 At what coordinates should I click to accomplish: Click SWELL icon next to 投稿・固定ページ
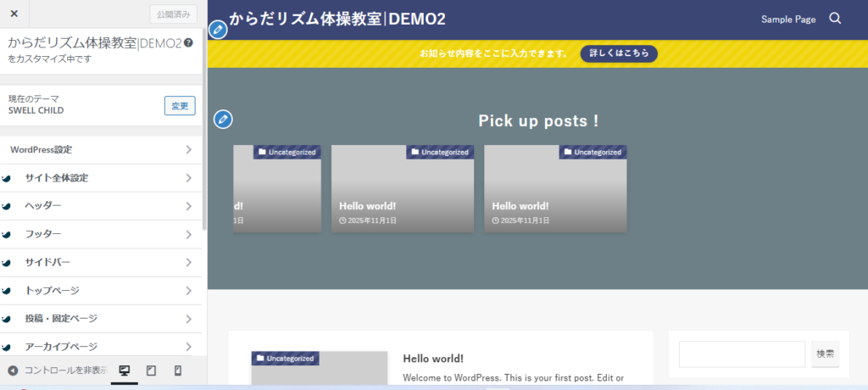pyautogui.click(x=7, y=319)
